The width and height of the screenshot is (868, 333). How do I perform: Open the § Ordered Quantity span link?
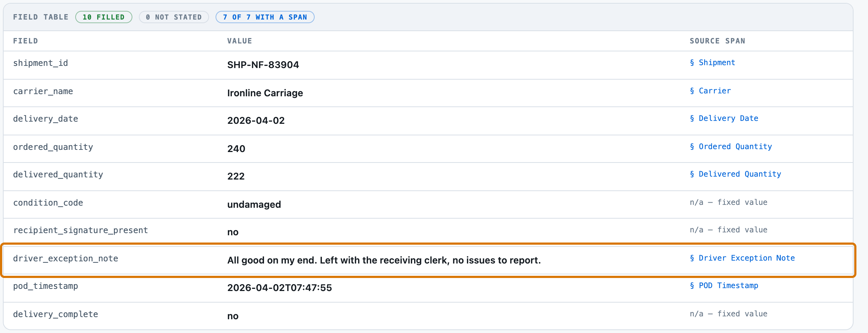731,147
